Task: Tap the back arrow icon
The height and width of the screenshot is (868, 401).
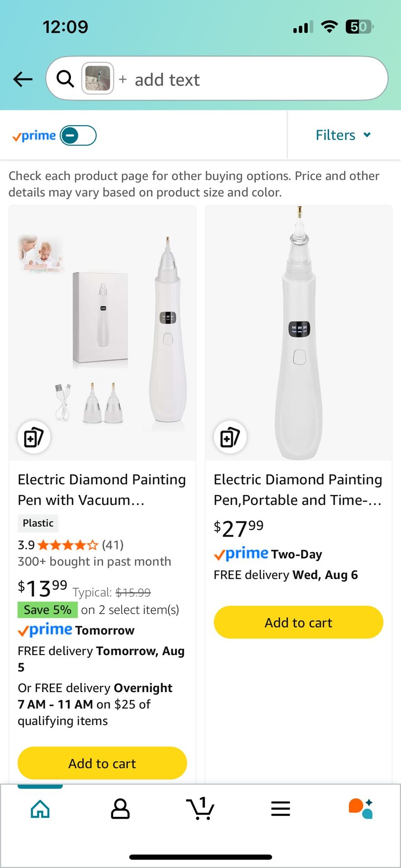Action: point(23,79)
